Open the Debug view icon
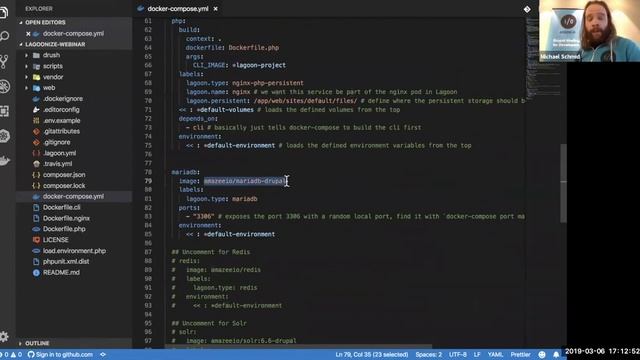 click(x=4, y=86)
